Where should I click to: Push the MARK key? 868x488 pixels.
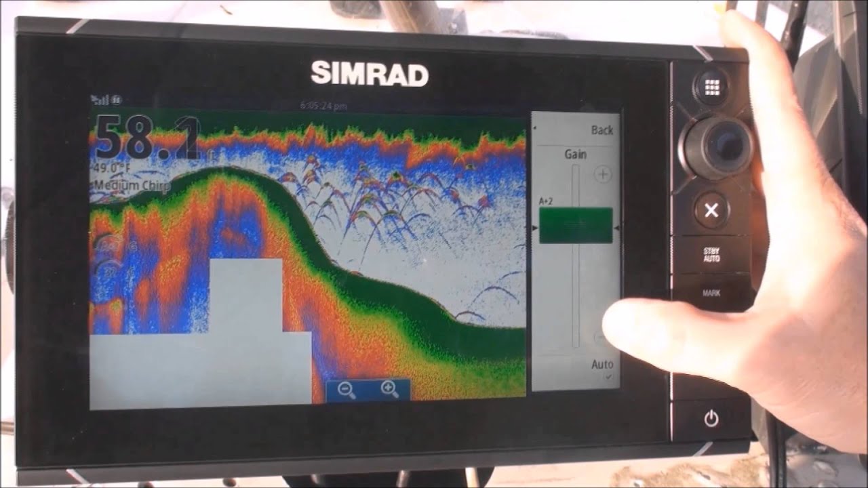coord(711,293)
